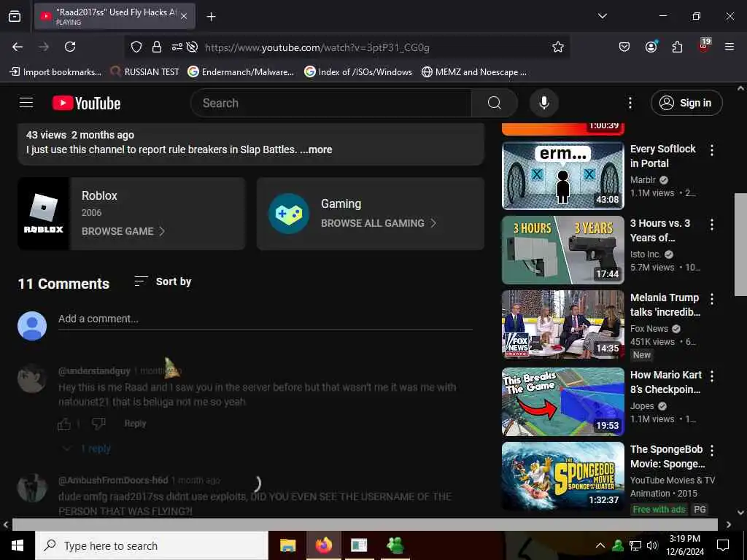This screenshot has height=560, width=747.
Task: Click the search magnifier button
Action: pos(494,103)
